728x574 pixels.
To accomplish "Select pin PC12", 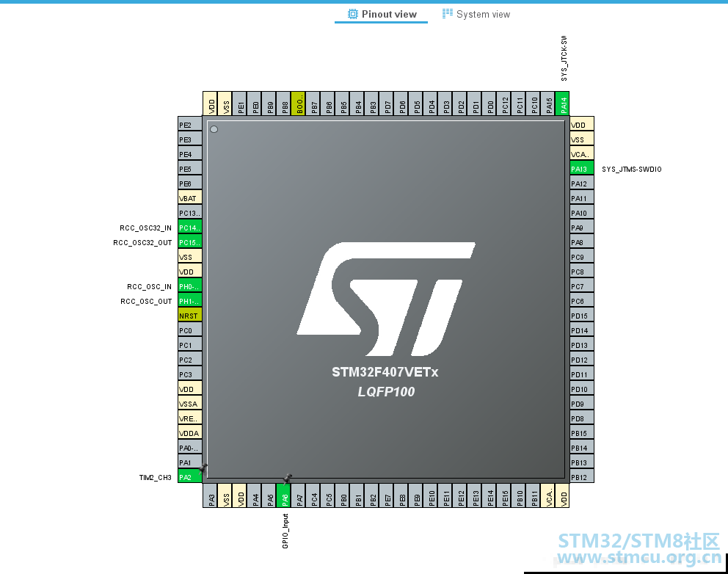I will tap(504, 103).
